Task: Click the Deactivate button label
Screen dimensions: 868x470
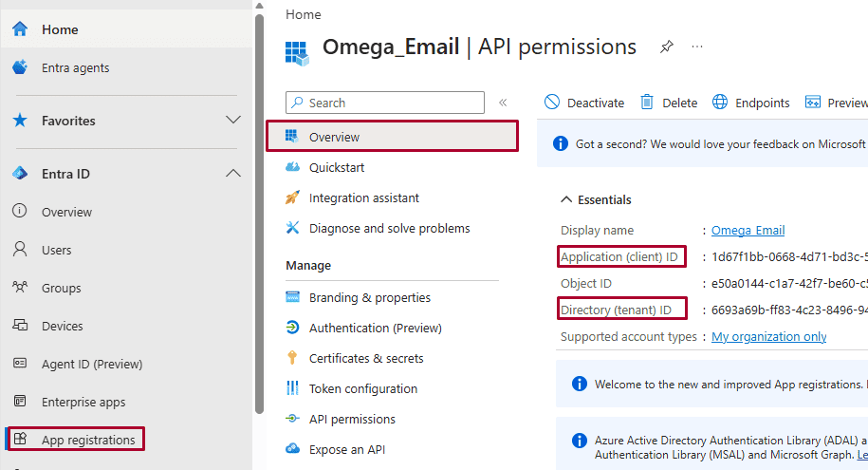Action: tap(596, 103)
